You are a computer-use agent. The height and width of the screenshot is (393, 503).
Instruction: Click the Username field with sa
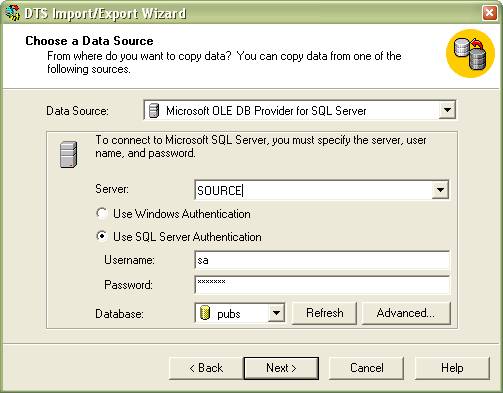322,260
